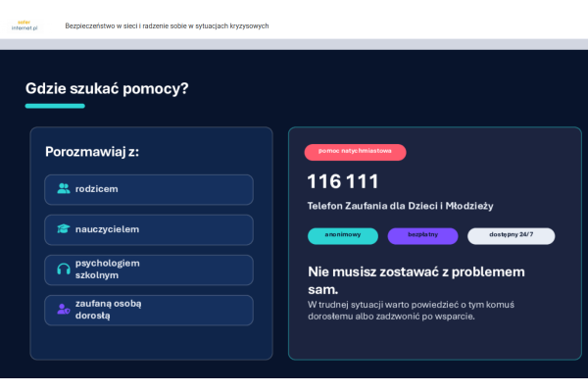Click the saferinternet.pl logo
Image resolution: width=588 pixels, height=392 pixels.
(x=24, y=25)
